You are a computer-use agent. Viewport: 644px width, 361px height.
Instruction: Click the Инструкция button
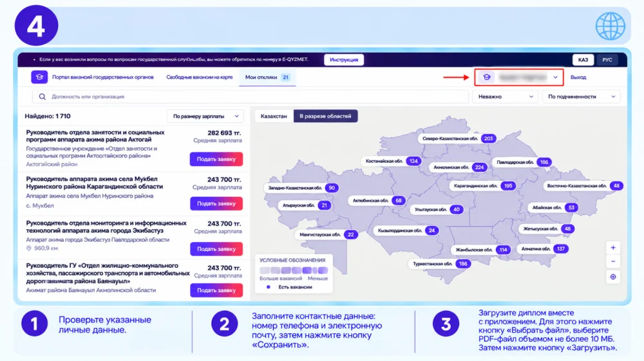[344, 60]
